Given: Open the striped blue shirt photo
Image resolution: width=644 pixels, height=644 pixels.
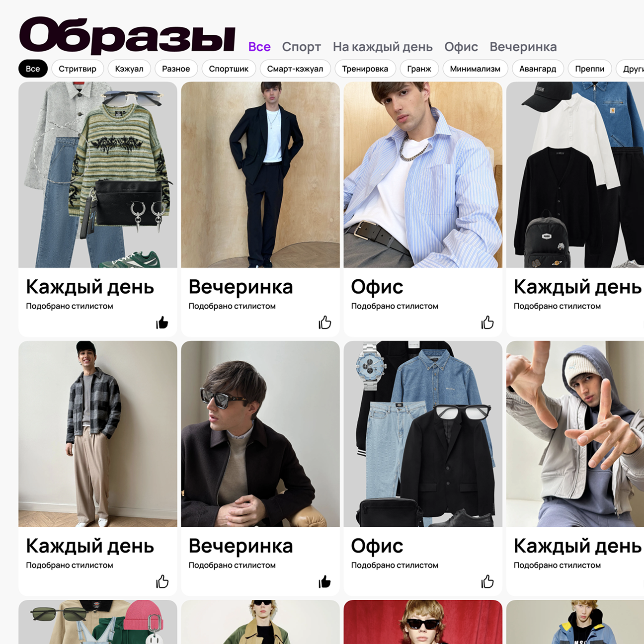Looking at the screenshot, I should (423, 175).
